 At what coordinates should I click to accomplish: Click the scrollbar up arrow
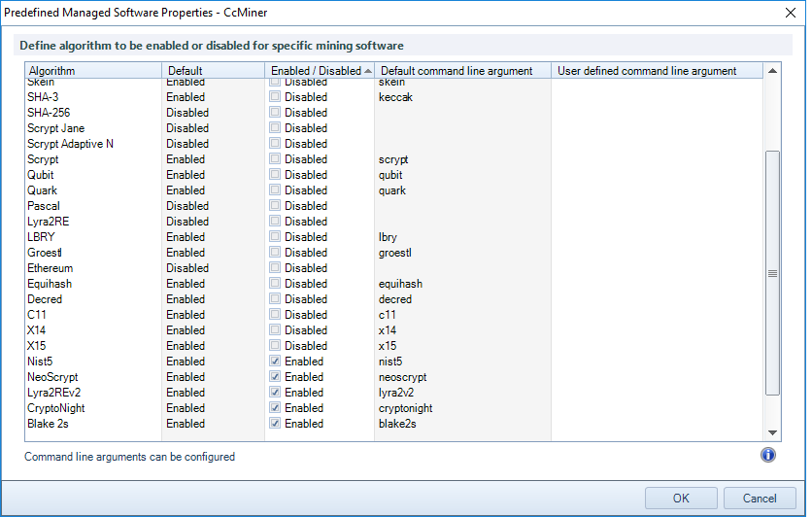point(772,71)
